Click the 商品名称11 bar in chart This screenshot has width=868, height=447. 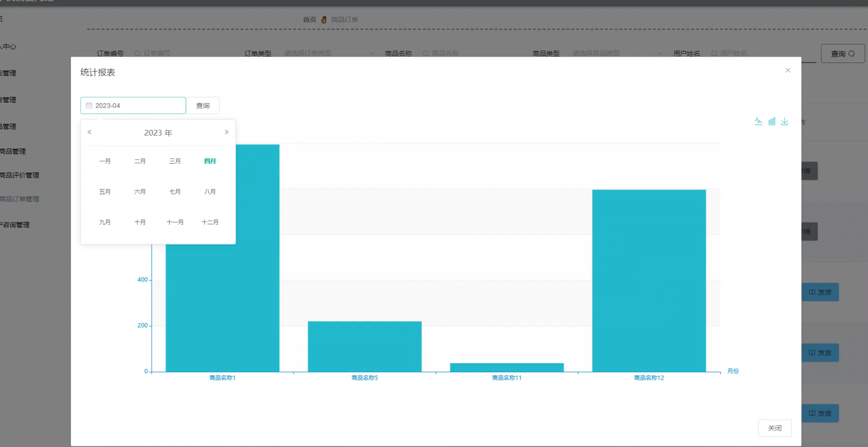[507, 368]
